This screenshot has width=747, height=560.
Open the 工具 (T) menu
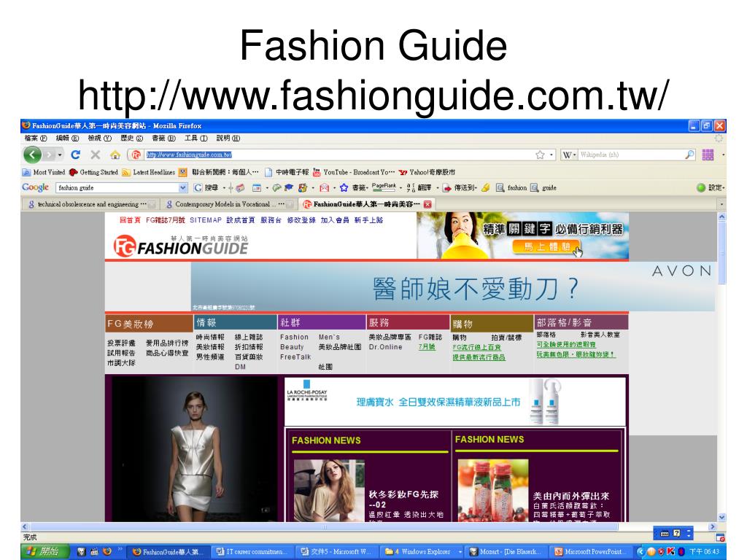point(196,138)
